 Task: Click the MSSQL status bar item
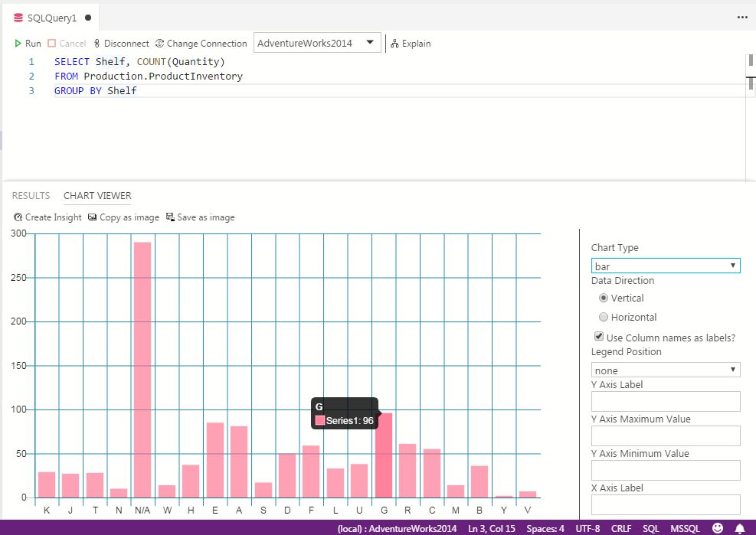coord(685,528)
